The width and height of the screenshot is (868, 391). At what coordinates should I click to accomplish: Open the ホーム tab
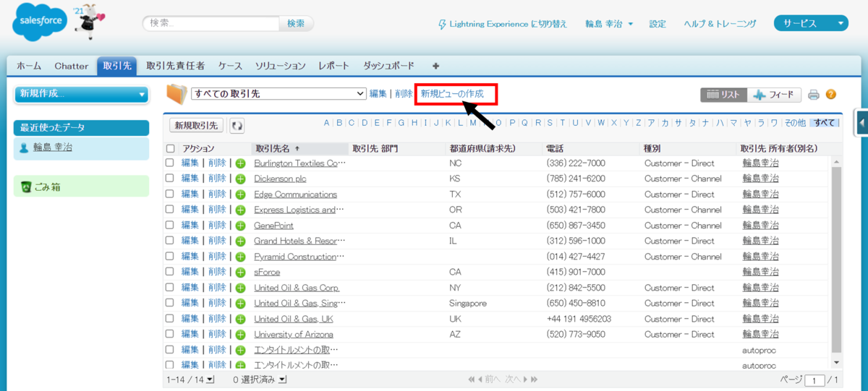[x=29, y=66]
